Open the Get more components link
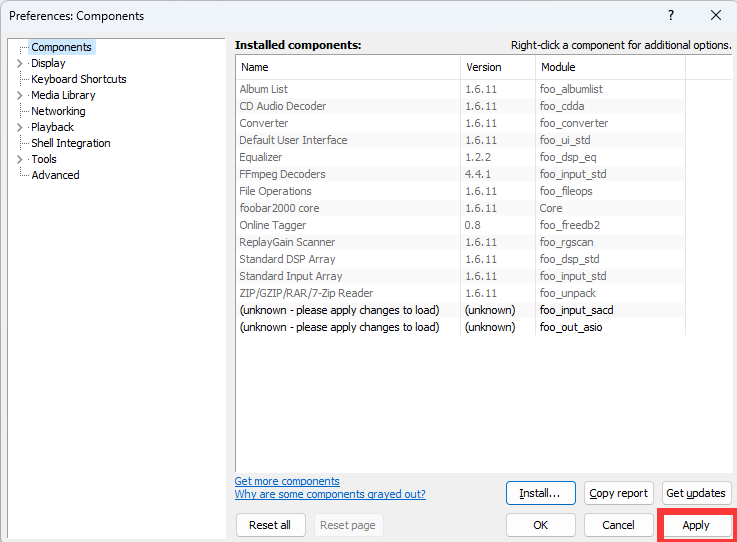Image resolution: width=737 pixels, height=542 pixels. click(287, 481)
